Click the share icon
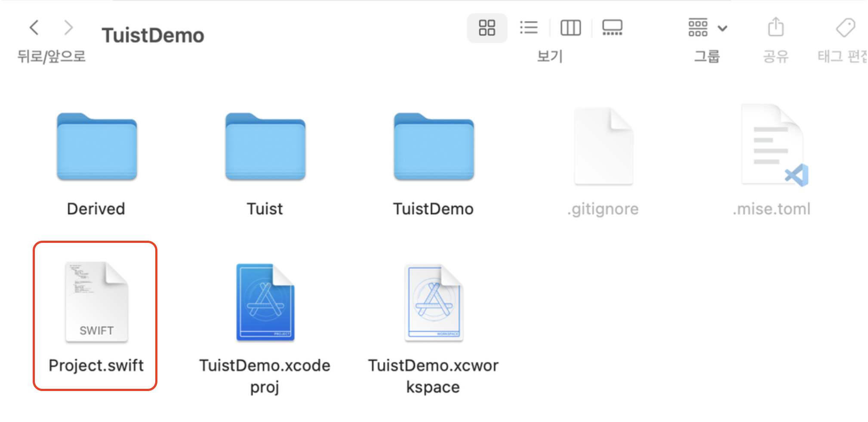Image resolution: width=868 pixels, height=422 pixels. pos(776,27)
